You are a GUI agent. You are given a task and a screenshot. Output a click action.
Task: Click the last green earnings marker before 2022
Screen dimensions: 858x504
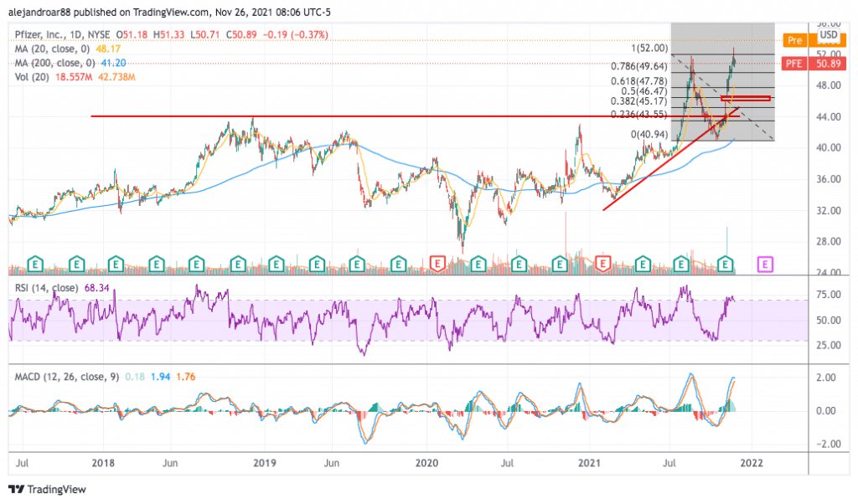pyautogui.click(x=725, y=265)
